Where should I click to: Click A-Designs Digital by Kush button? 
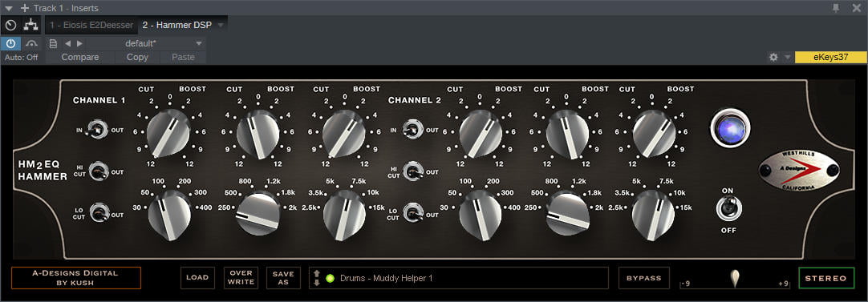(x=76, y=278)
